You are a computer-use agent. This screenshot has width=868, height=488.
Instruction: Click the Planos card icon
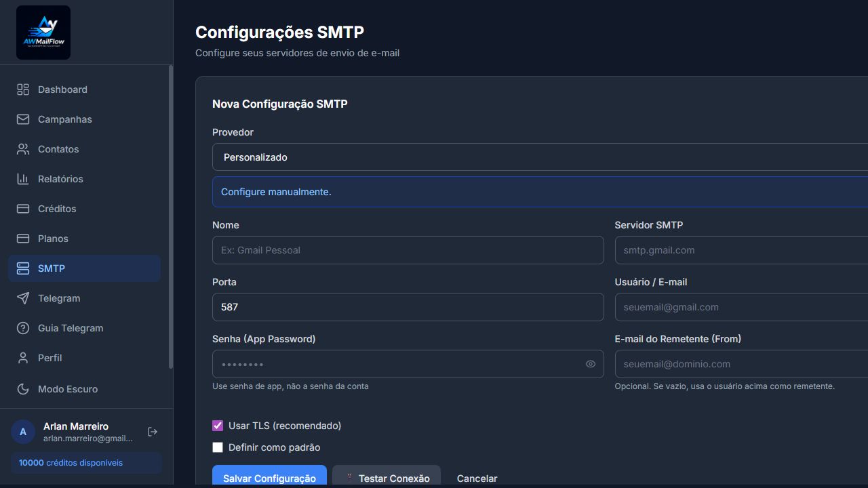coord(23,239)
